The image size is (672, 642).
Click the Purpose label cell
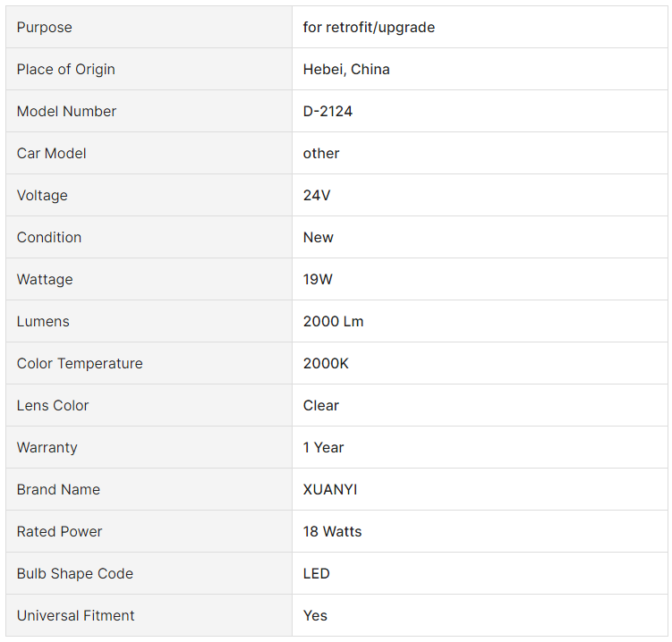pyautogui.click(x=149, y=27)
